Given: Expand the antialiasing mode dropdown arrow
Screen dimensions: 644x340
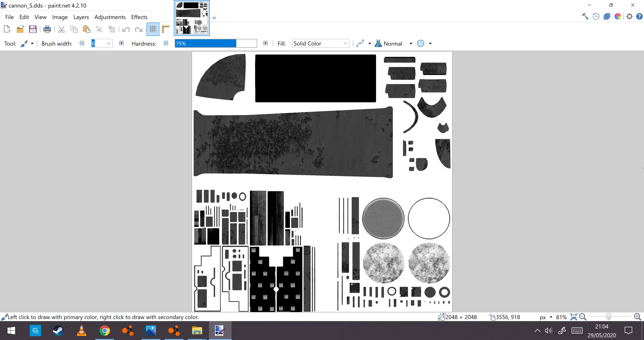Looking at the screenshot, I should point(370,44).
